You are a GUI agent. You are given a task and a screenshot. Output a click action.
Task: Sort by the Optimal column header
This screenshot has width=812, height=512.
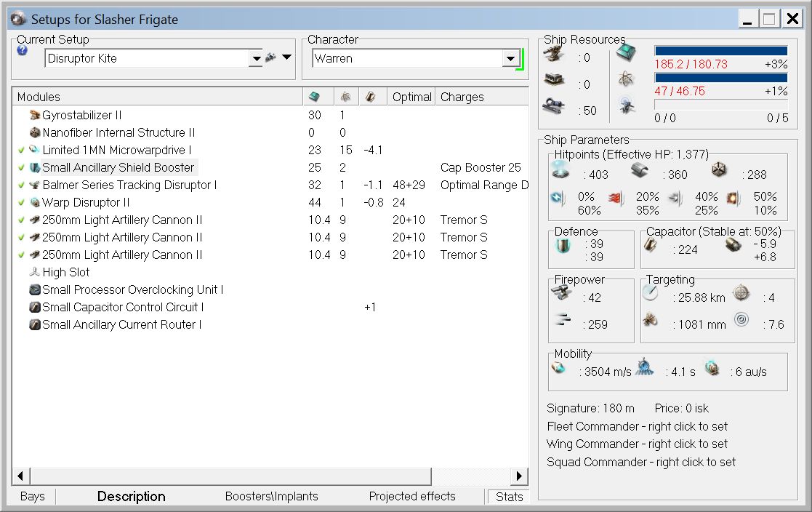tap(411, 97)
